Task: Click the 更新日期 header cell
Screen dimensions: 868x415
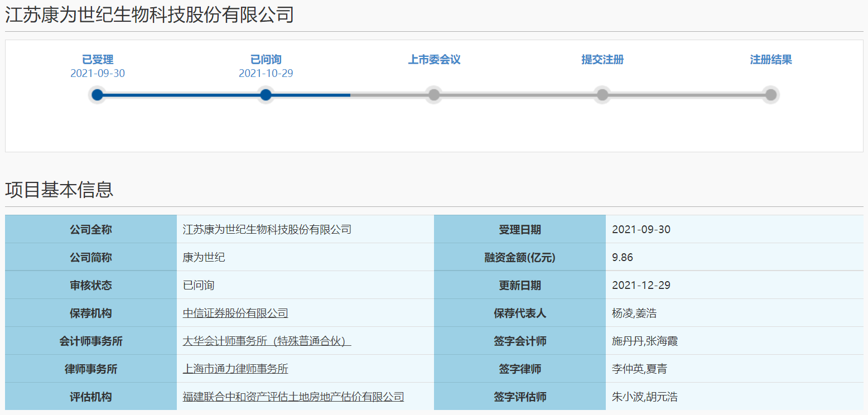Action: point(520,285)
